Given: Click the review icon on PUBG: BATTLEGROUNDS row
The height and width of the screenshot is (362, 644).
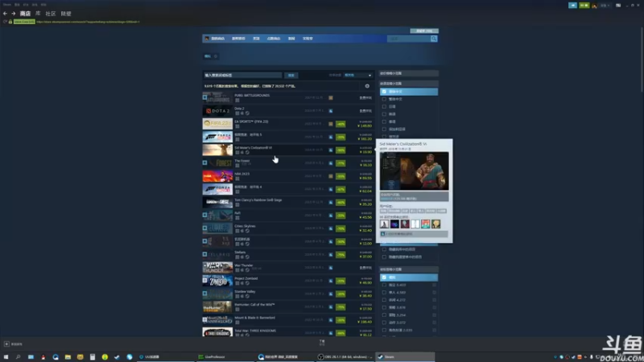Looking at the screenshot, I should click(x=331, y=97).
